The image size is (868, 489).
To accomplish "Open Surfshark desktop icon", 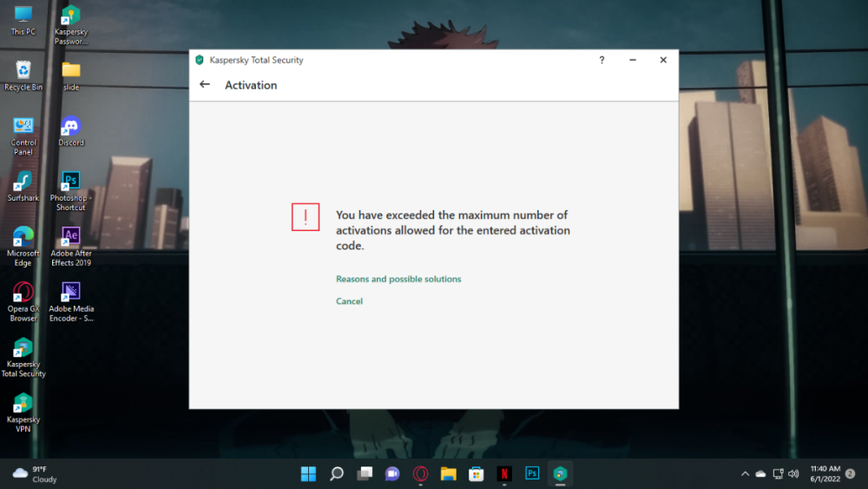I will point(23,187).
